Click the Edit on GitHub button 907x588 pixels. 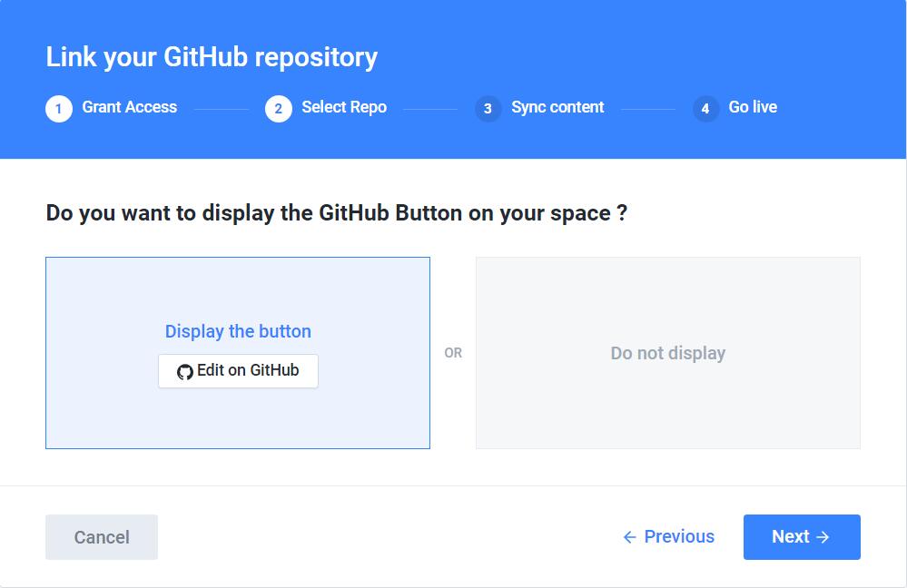pos(237,370)
